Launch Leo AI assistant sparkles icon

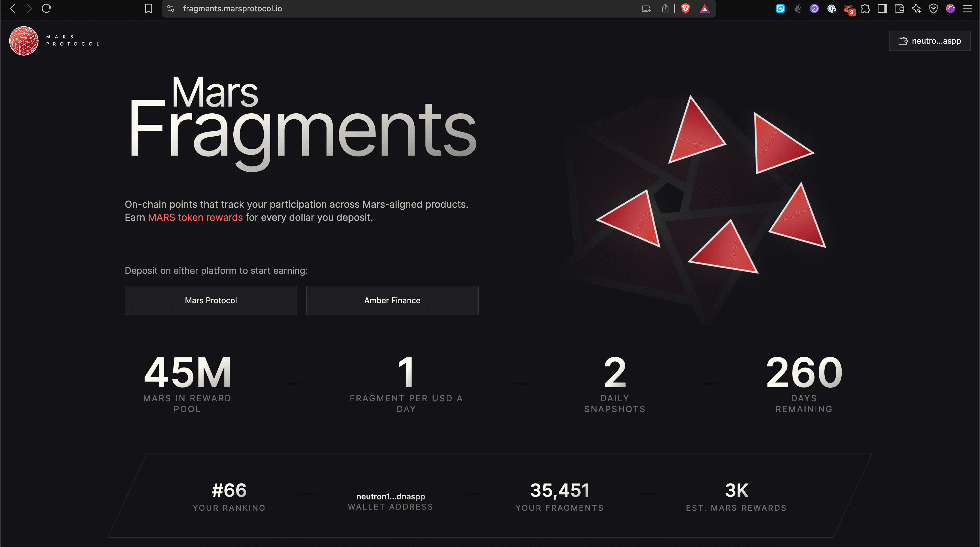[916, 9]
